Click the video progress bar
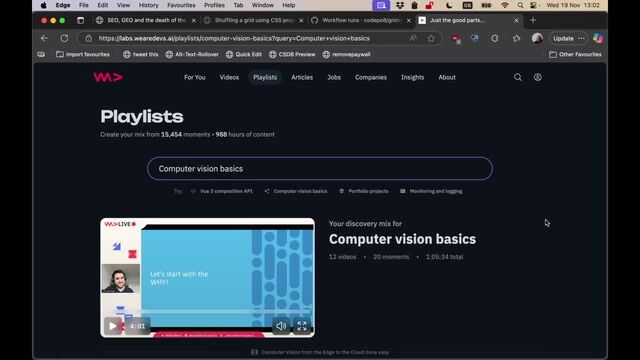 [227, 312]
